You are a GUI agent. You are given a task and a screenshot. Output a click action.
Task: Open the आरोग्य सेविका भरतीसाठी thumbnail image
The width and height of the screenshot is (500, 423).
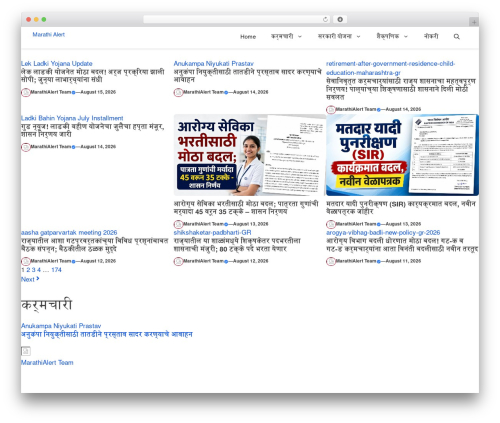[250, 155]
